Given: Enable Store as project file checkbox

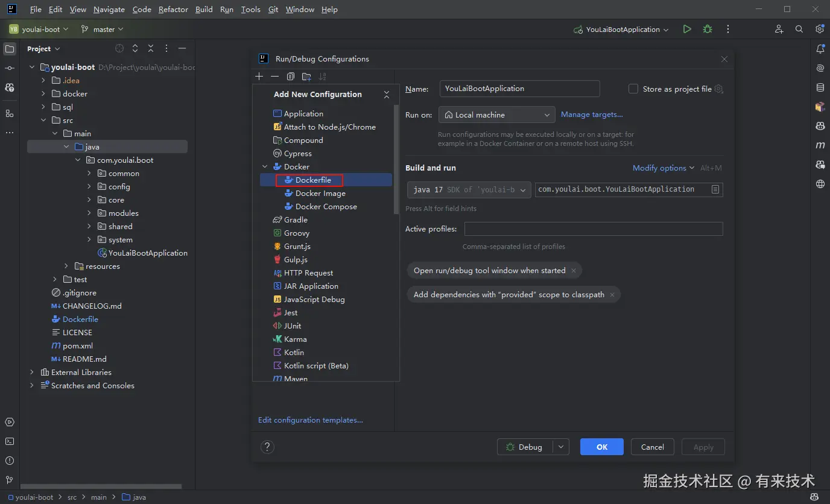Looking at the screenshot, I should point(633,89).
